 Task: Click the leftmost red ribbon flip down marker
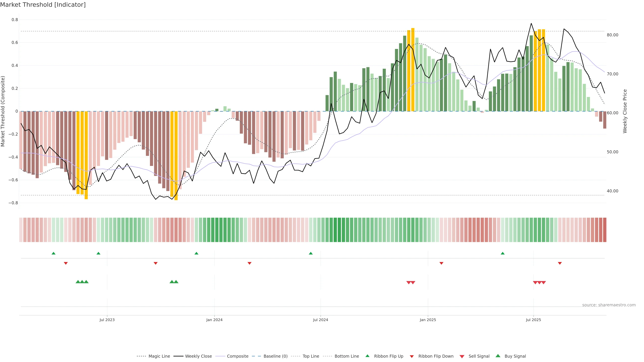pyautogui.click(x=66, y=263)
